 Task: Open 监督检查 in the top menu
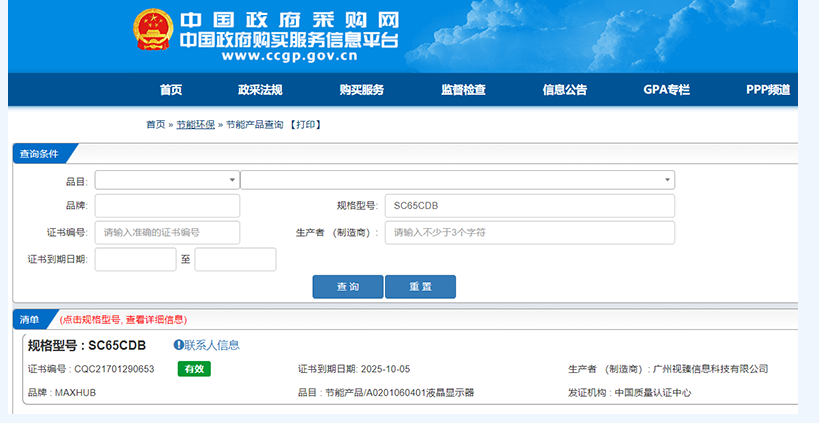463,90
